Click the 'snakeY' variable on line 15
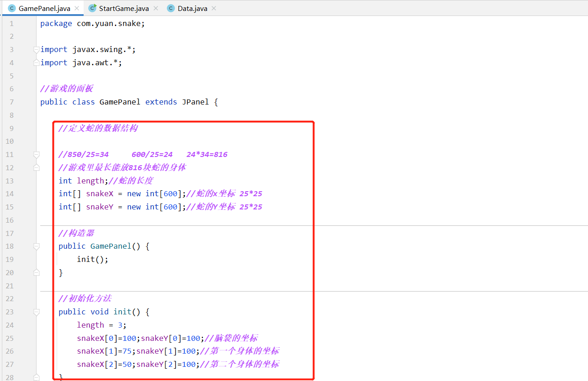 100,207
